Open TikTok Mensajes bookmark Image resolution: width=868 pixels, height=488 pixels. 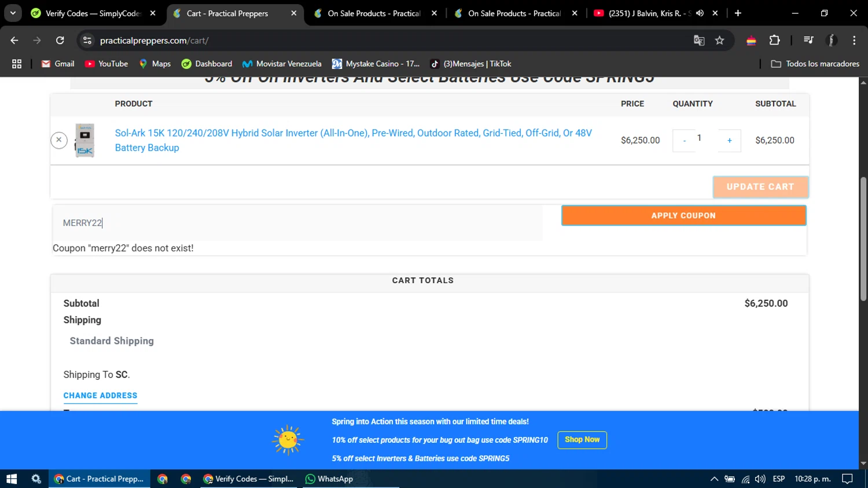(x=471, y=64)
